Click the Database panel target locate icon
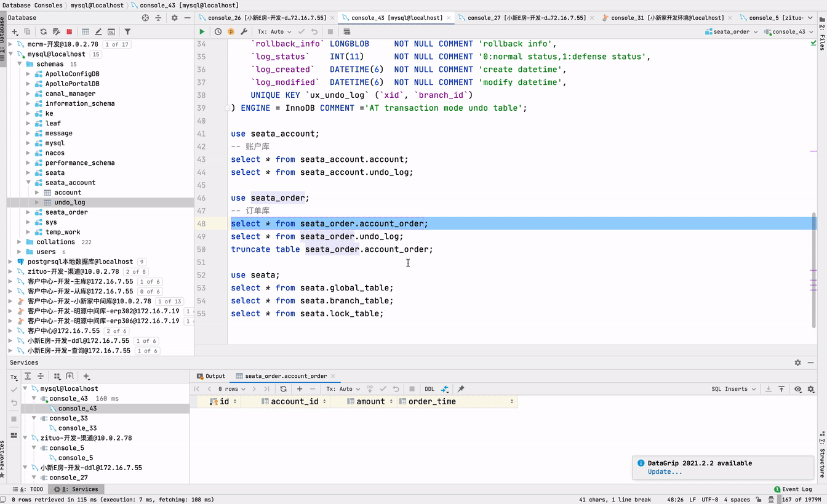Viewport: 827px width, 504px height. (x=145, y=18)
